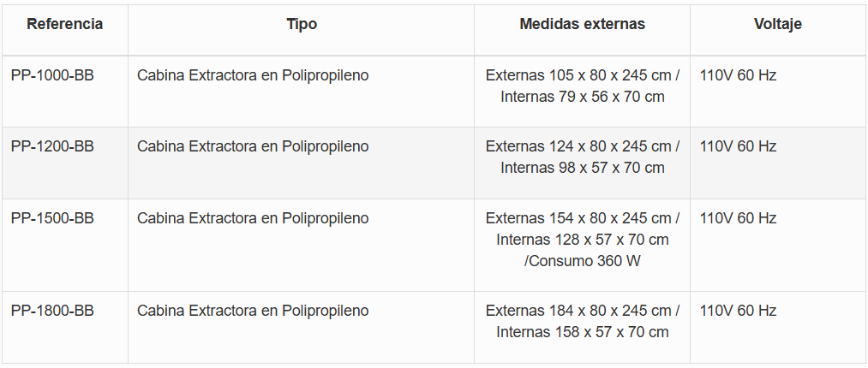
Task: Click the PP-1000-BB reference cell
Action: [52, 75]
